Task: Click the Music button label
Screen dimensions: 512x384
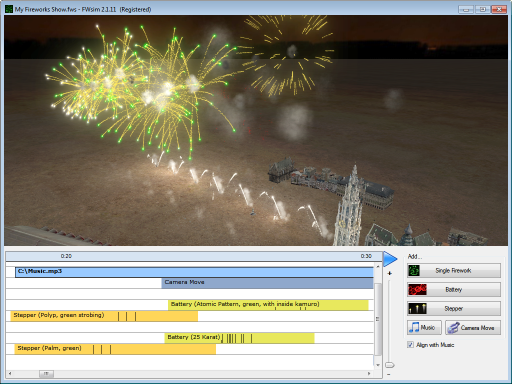Action: tap(428, 328)
